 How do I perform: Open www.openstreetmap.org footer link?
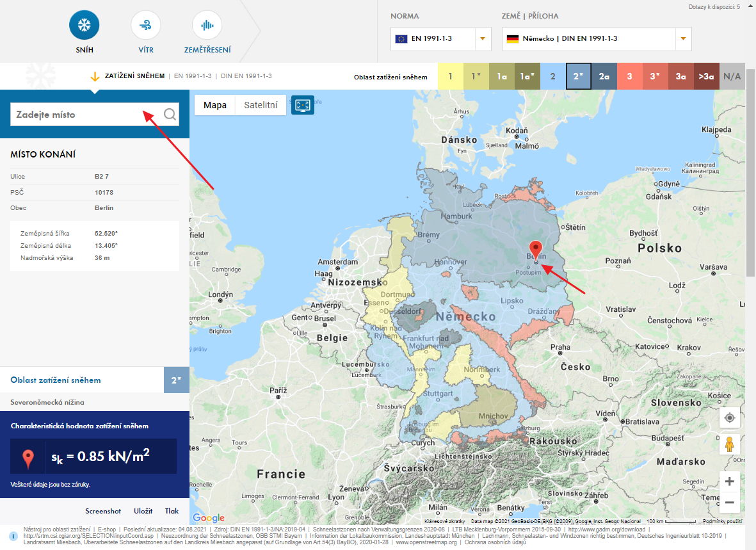click(x=426, y=542)
